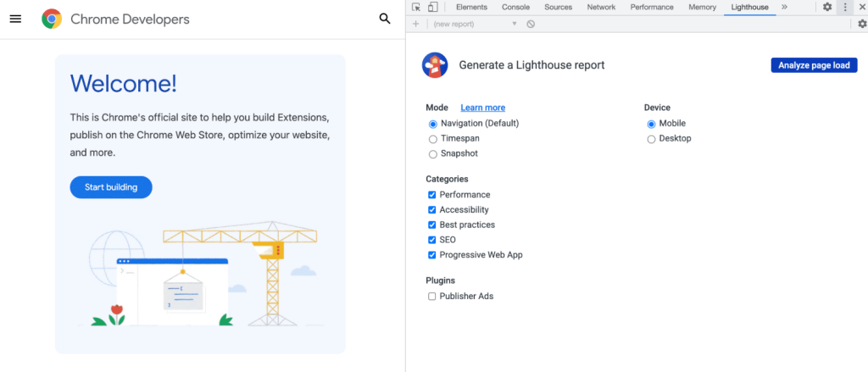Select Desktop device option

(651, 139)
